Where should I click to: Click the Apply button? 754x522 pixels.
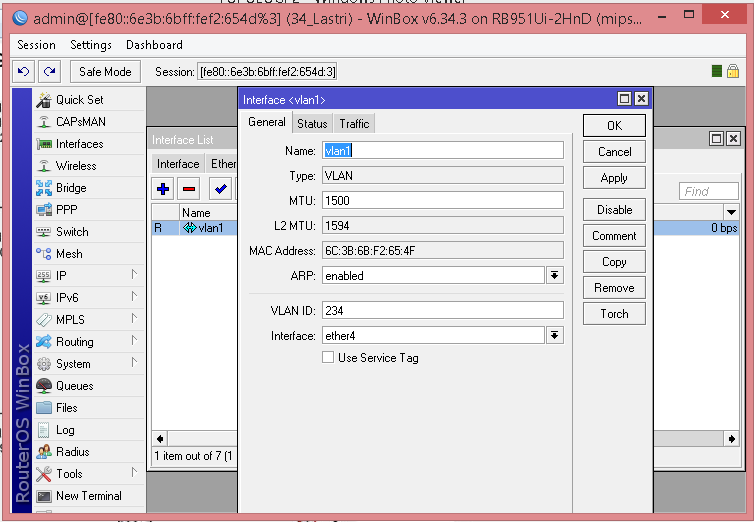(614, 178)
